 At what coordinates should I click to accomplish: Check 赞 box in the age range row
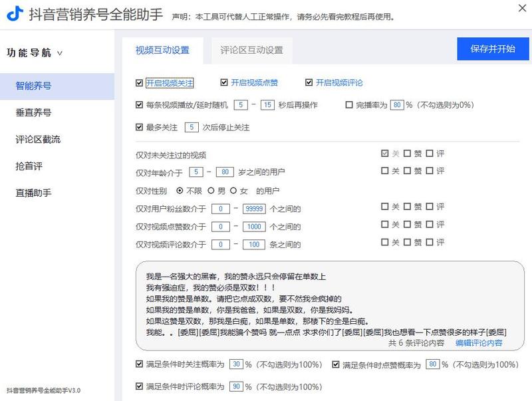407,171
